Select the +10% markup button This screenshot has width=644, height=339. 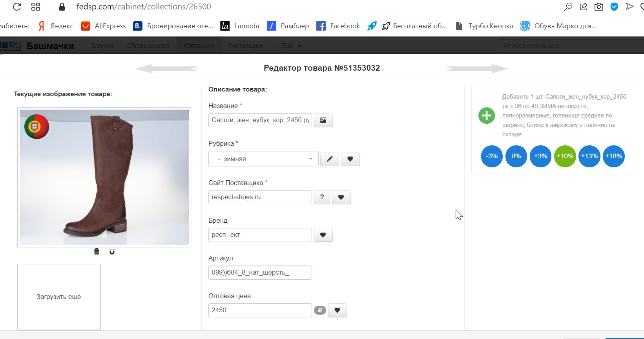(x=565, y=156)
